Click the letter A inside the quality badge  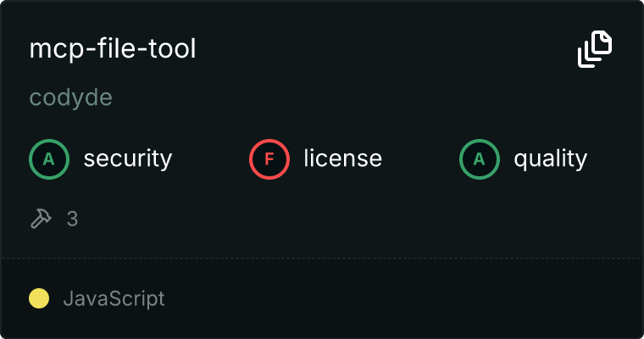tap(479, 158)
